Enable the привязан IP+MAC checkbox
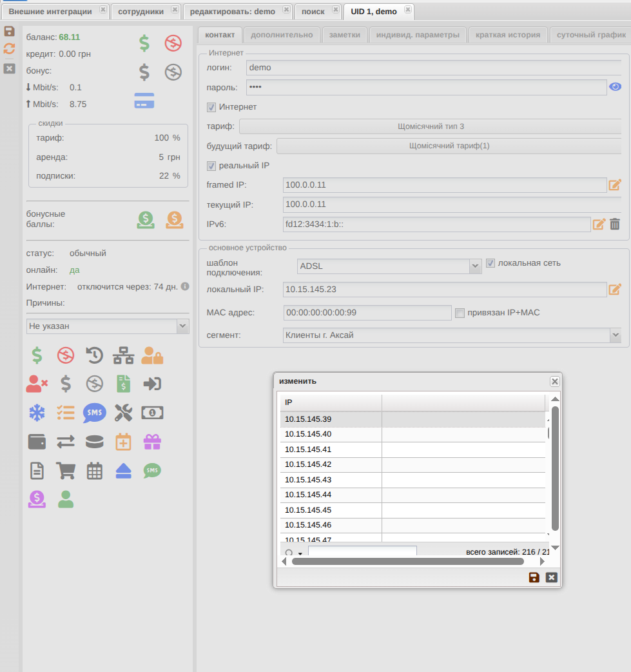 pos(460,313)
